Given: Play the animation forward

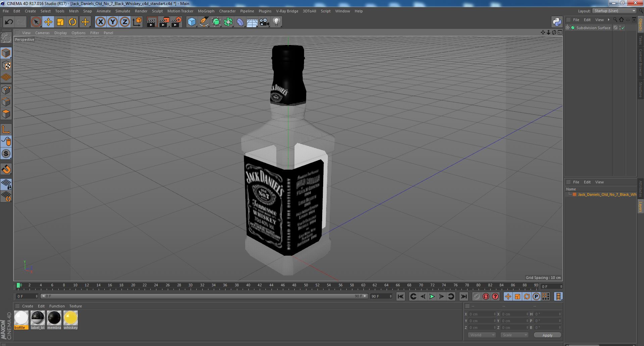Looking at the screenshot, I should point(432,296).
